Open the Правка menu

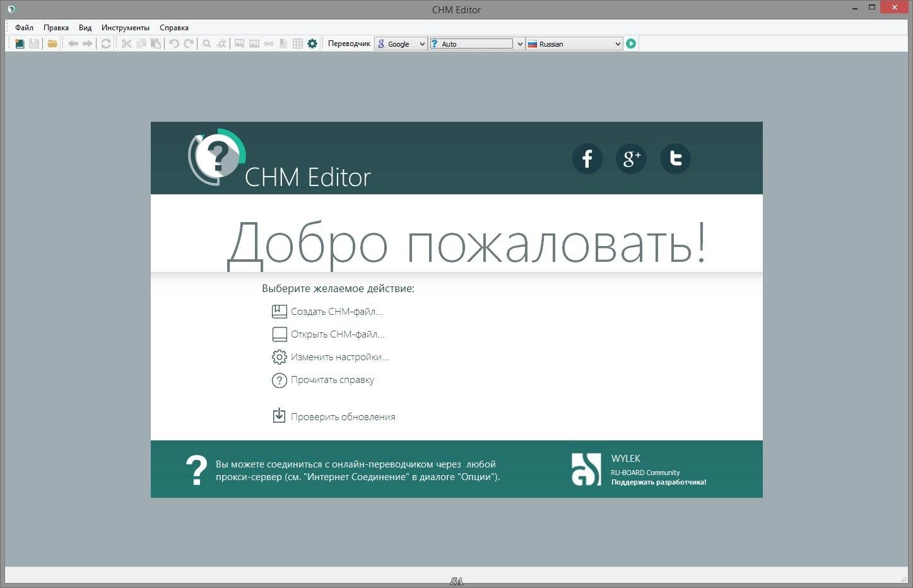(x=56, y=28)
